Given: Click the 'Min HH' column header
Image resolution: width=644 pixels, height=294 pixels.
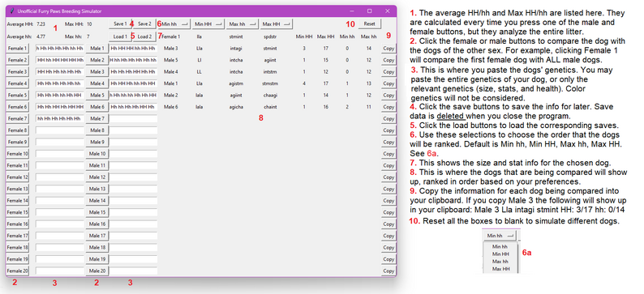Looking at the screenshot, I should [304, 36].
